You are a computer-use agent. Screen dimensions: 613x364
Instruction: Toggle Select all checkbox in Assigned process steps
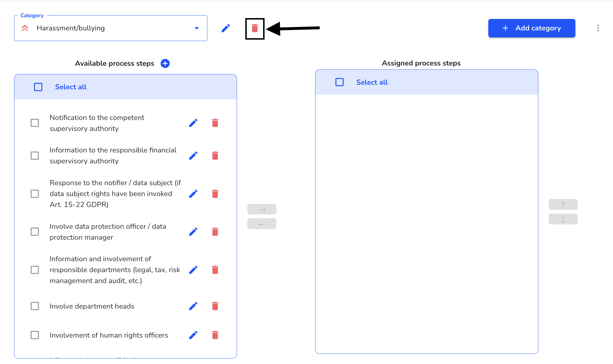(x=340, y=82)
